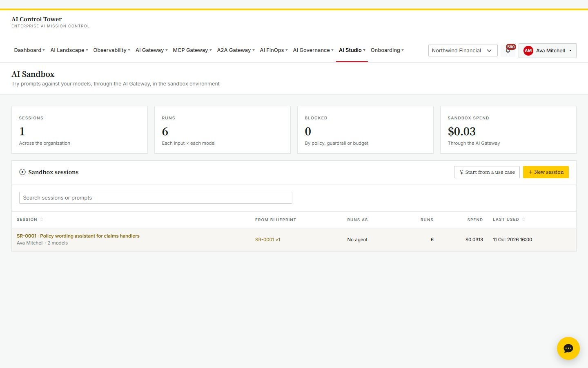Click the From Blueprint column header
The width and height of the screenshot is (588, 368).
pos(276,220)
